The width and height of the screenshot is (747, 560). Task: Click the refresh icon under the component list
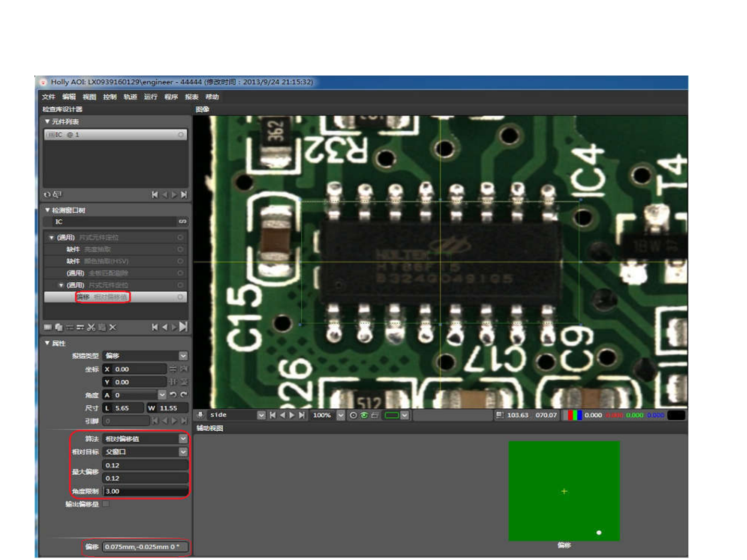click(x=47, y=194)
